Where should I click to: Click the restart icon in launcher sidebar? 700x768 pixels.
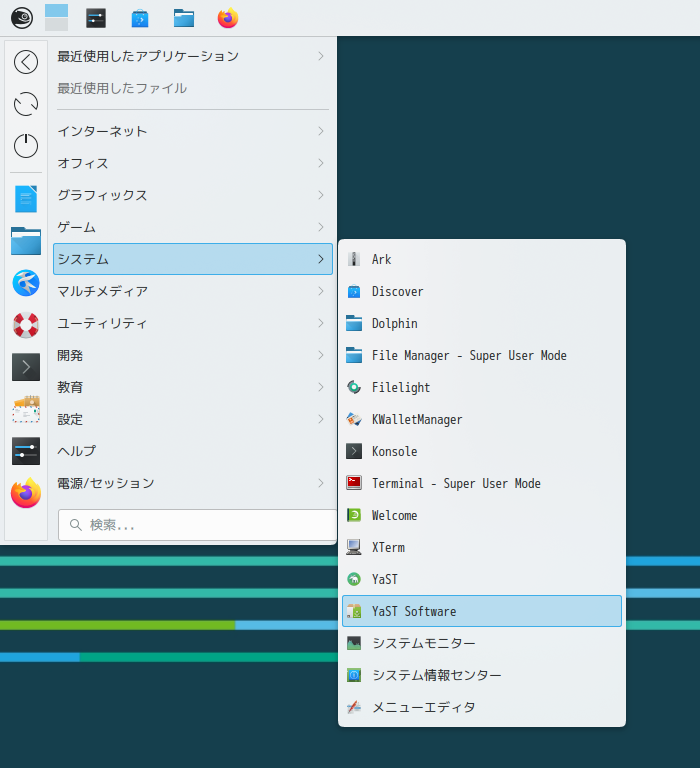pos(26,104)
